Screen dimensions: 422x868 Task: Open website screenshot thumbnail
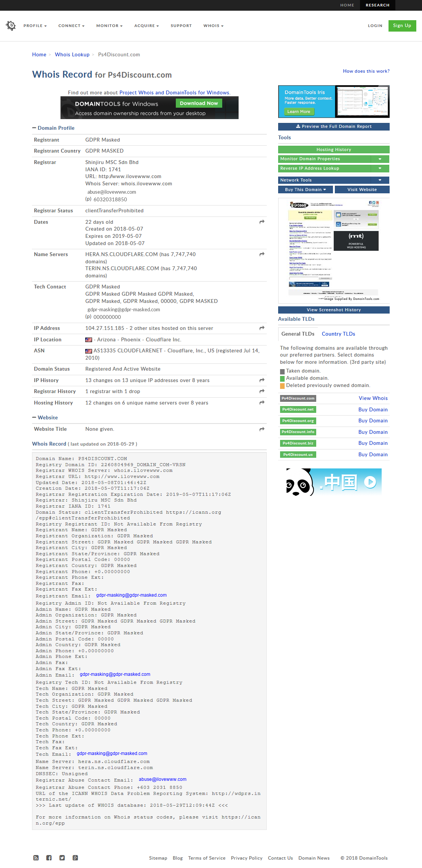pos(334,250)
